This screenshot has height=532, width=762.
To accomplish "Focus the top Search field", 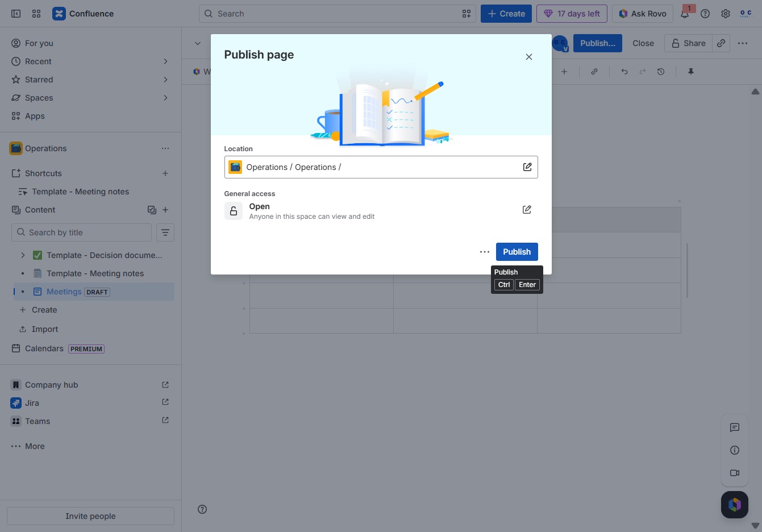I will [x=338, y=14].
